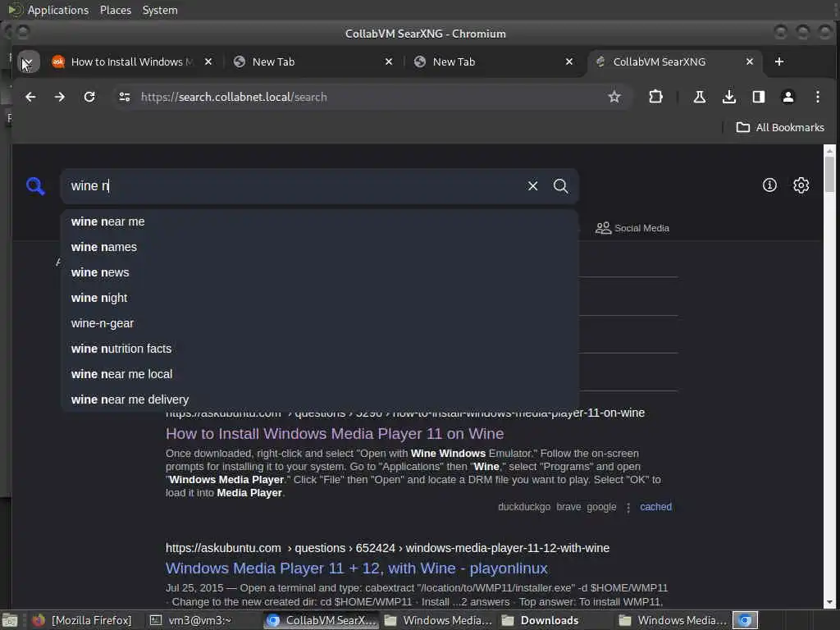Open the Downloads toolbar icon

point(728,97)
